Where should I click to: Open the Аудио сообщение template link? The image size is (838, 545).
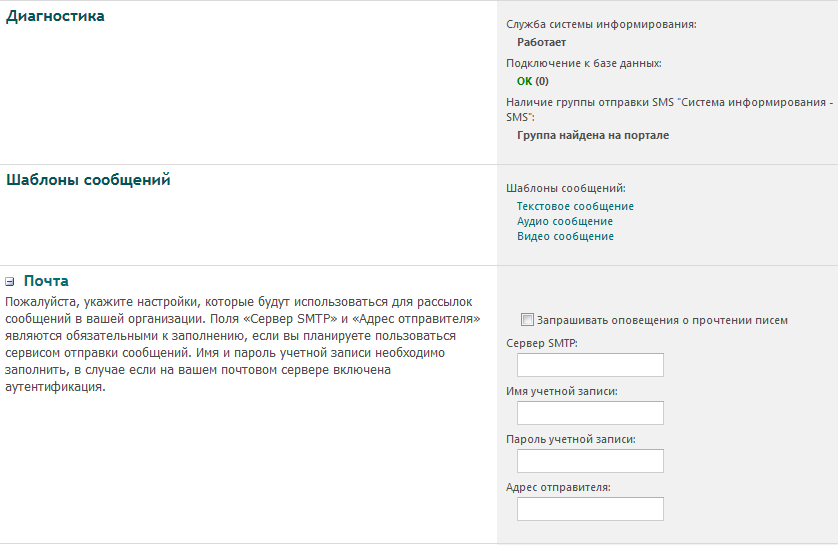pos(565,221)
